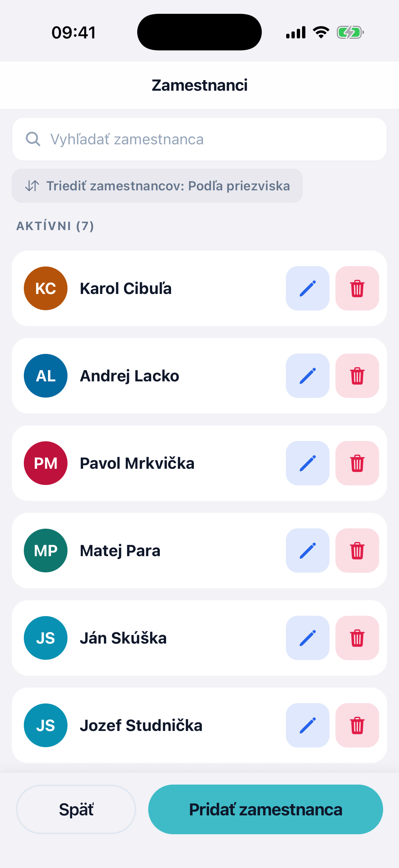Delete Ján Skúška with trash icon
Image resolution: width=399 pixels, height=868 pixels.
(x=357, y=638)
